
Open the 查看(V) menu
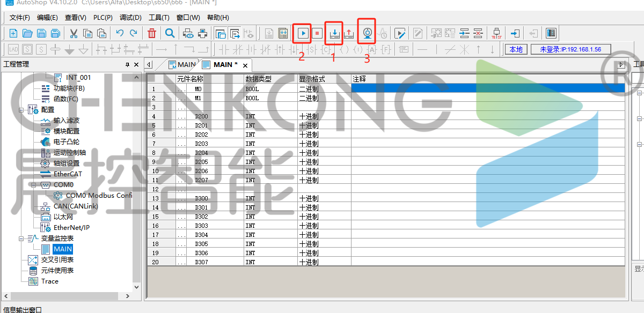[75, 18]
